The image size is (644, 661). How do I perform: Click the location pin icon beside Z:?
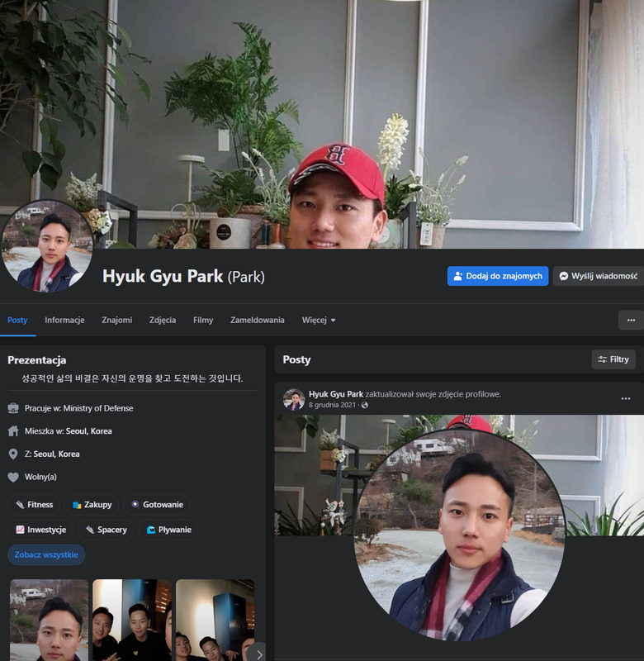coord(13,454)
